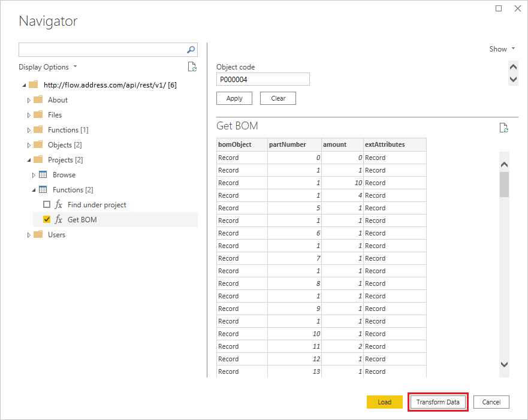Click the folder icon next to Users
Viewport: 528px width, 420px height.
(x=38, y=234)
